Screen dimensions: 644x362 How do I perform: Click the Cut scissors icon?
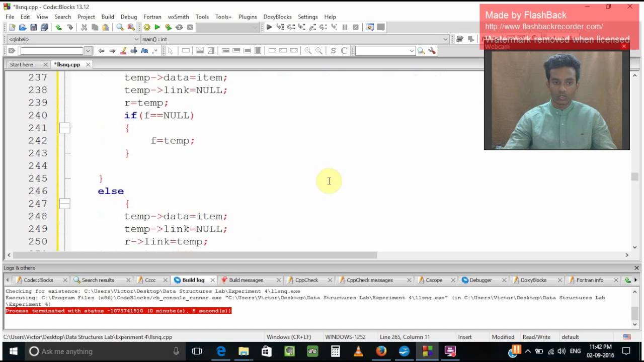(84, 27)
